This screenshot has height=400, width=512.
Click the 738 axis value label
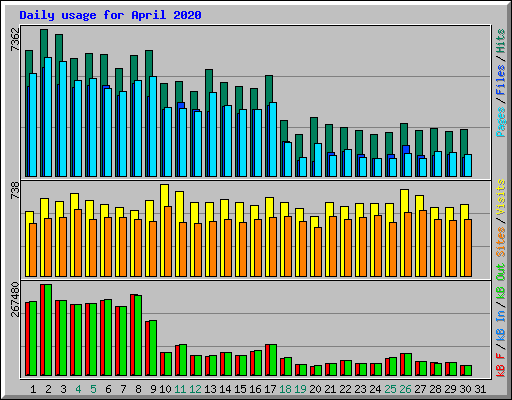(x=15, y=190)
